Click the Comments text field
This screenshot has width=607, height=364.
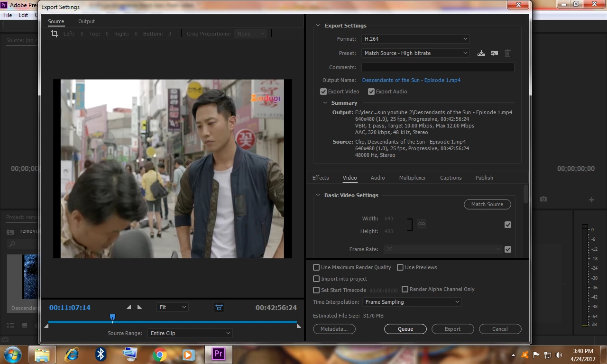coord(437,67)
